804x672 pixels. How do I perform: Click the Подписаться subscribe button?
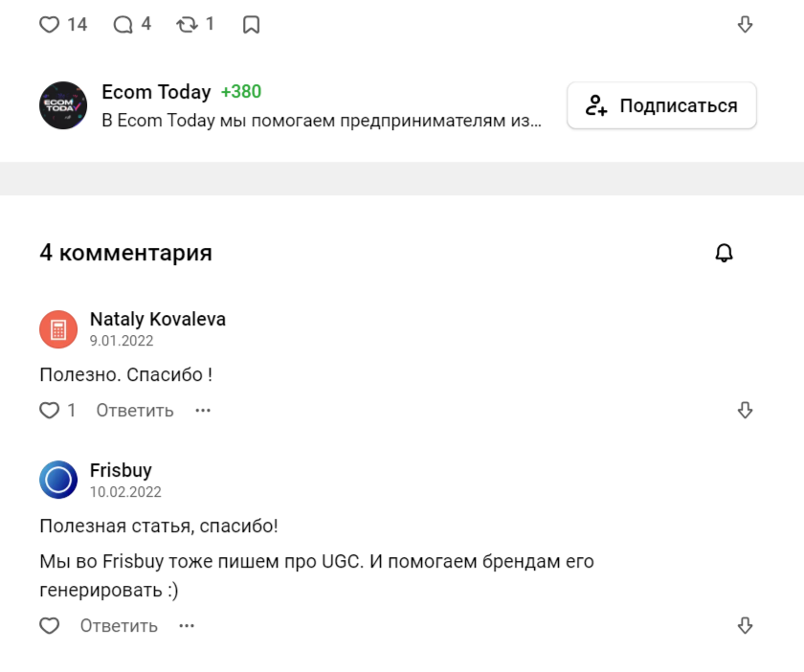[661, 105]
